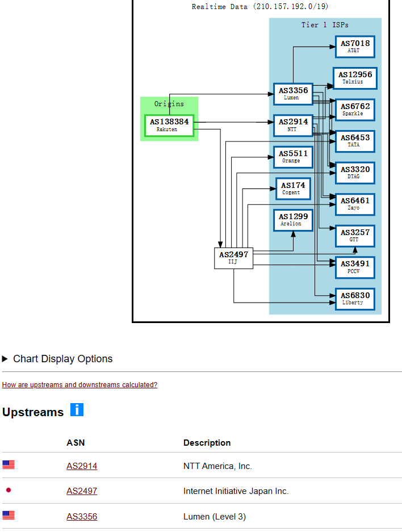Click the AS3356 Lumen node in the graph
Image resolution: width=402 pixels, height=532 pixels.
point(293,94)
